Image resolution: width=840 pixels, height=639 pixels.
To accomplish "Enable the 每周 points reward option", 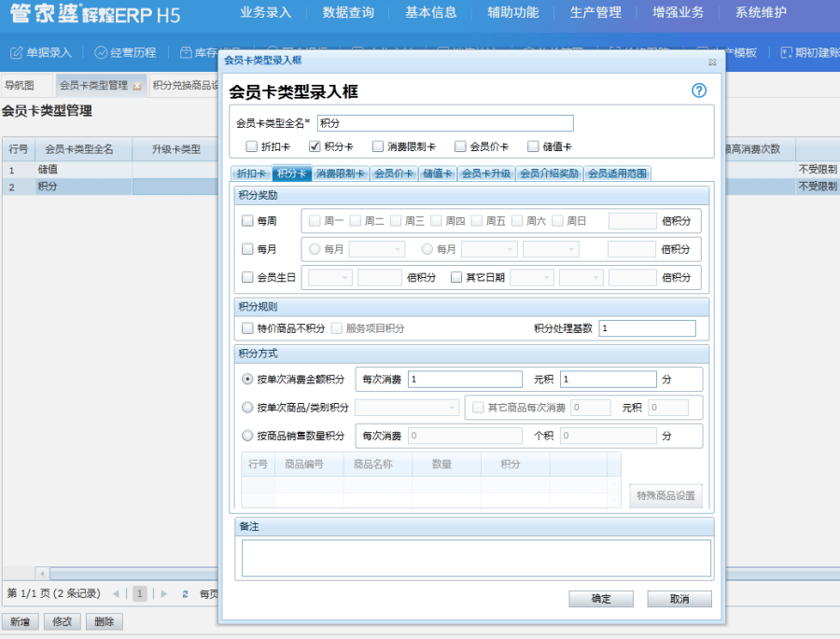I will (247, 220).
